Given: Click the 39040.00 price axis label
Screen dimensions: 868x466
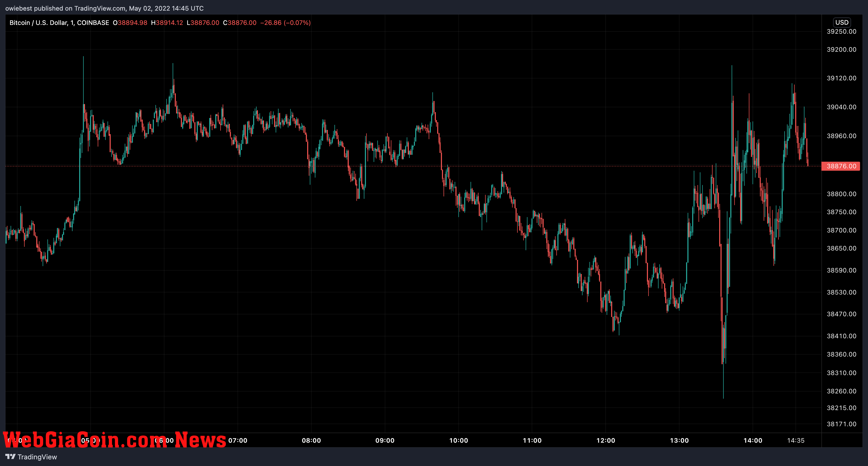Looking at the screenshot, I should coord(841,107).
